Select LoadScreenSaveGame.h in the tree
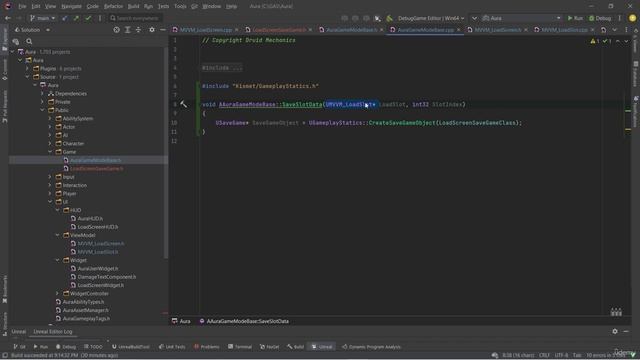 coord(96,169)
